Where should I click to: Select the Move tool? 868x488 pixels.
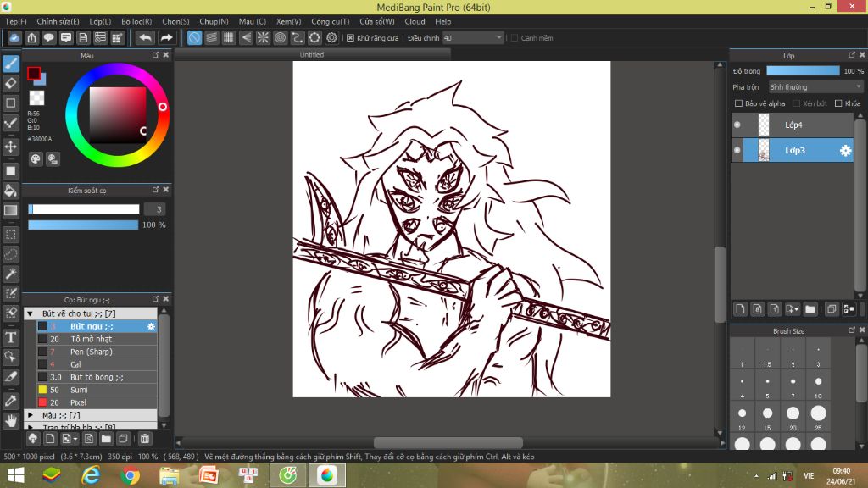click(10, 147)
